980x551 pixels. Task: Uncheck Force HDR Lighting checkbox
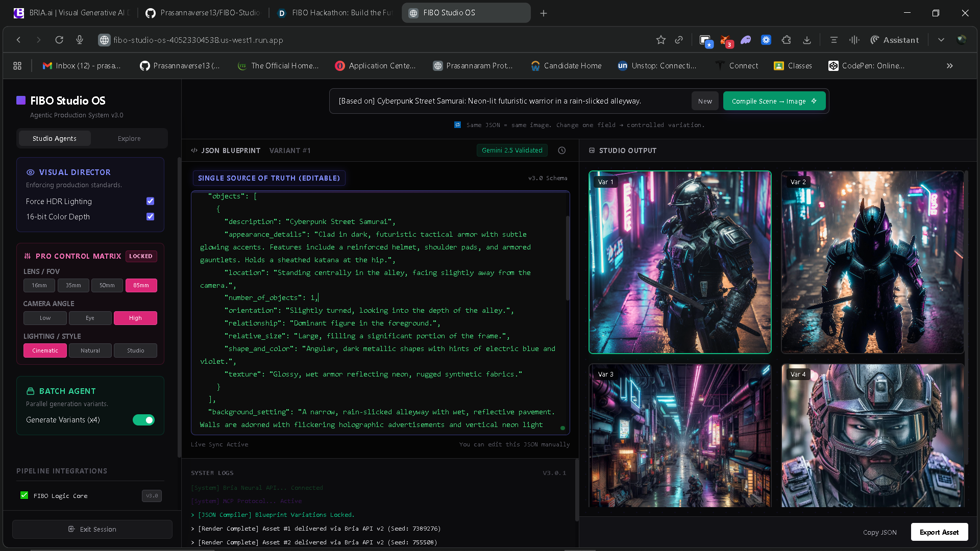point(150,201)
